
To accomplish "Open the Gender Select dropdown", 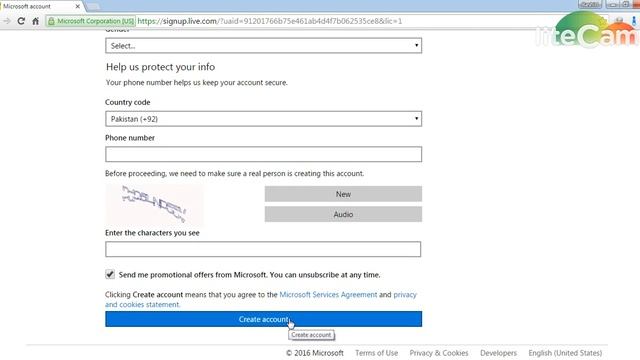I will point(263,46).
